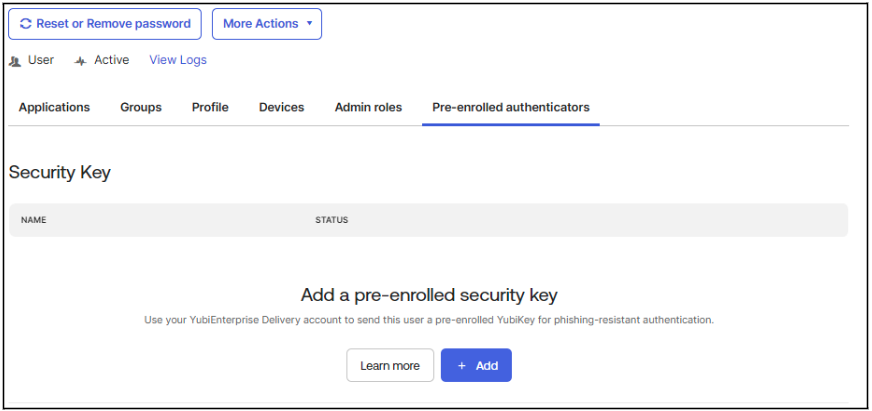Click the Active status pulse icon
The height and width of the screenshot is (411, 872).
[81, 61]
